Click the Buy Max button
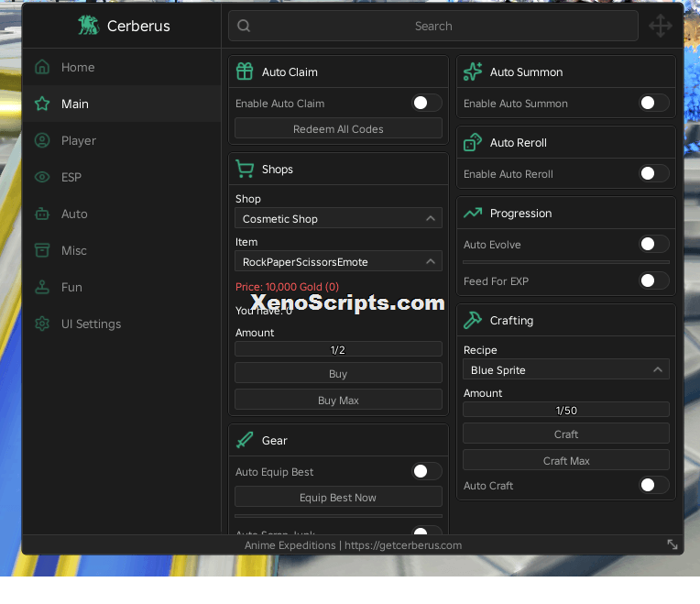 pyautogui.click(x=338, y=400)
